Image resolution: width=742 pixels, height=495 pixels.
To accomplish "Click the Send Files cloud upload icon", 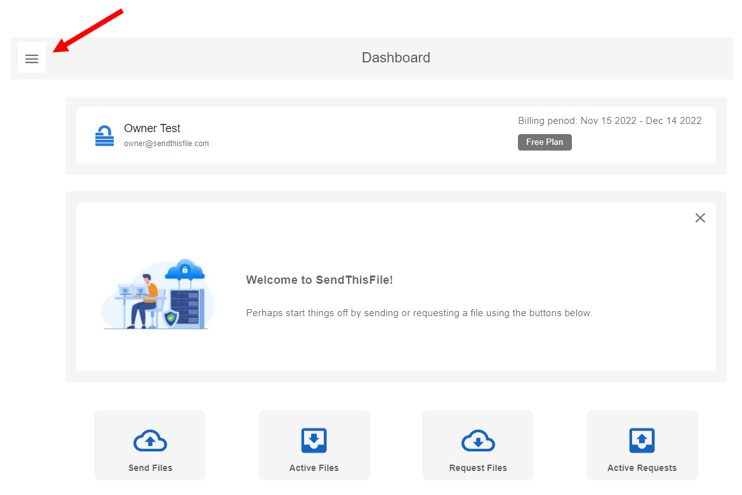I will [150, 440].
